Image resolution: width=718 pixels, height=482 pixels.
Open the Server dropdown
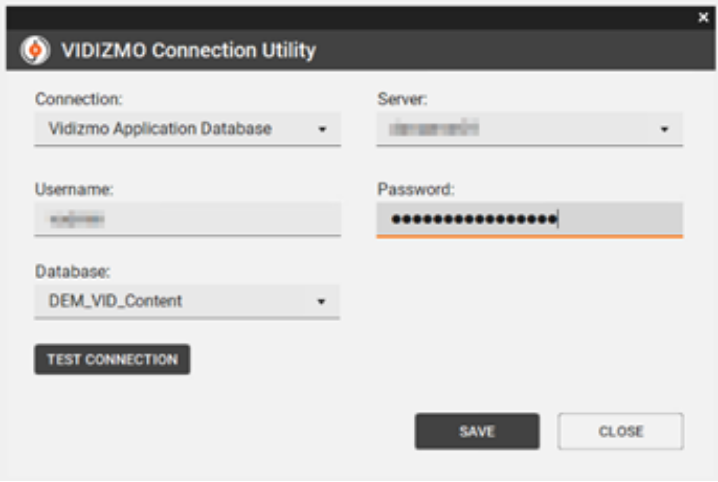(x=530, y=129)
